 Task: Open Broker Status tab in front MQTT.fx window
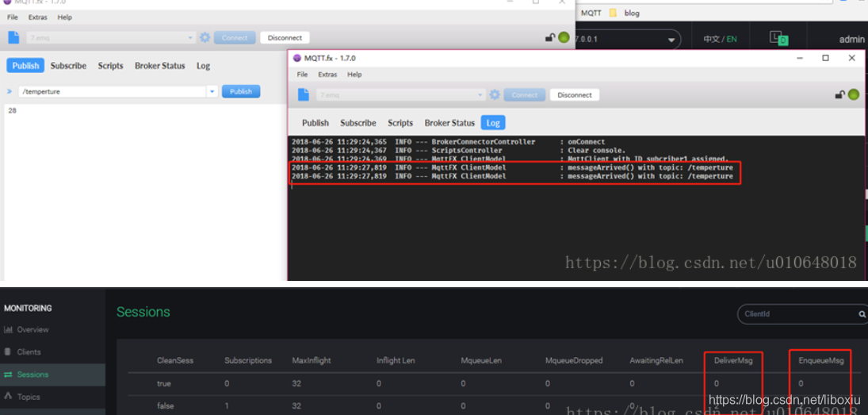coord(449,123)
